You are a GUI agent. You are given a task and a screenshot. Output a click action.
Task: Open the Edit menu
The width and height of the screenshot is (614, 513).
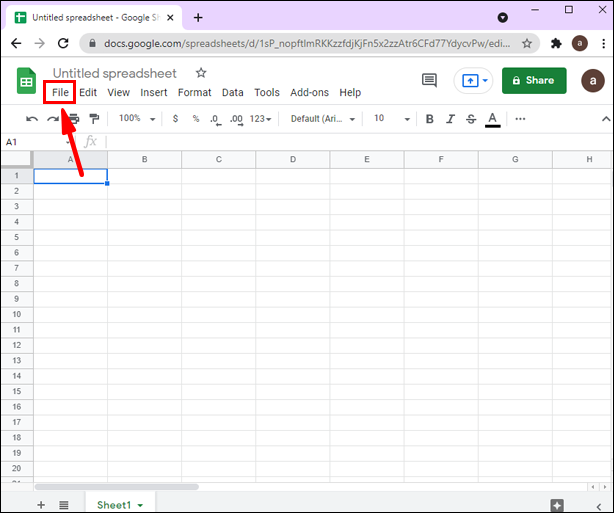(88, 92)
